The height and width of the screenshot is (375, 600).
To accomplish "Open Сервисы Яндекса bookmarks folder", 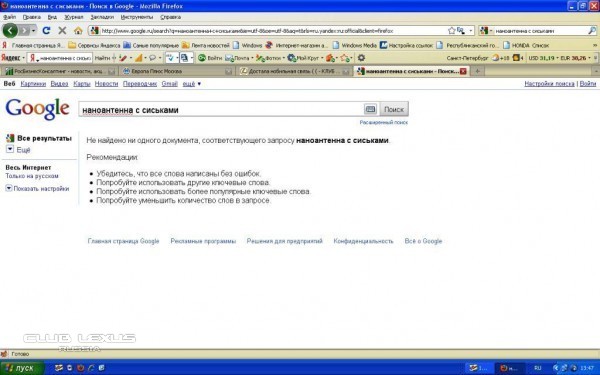I will 94,45.
